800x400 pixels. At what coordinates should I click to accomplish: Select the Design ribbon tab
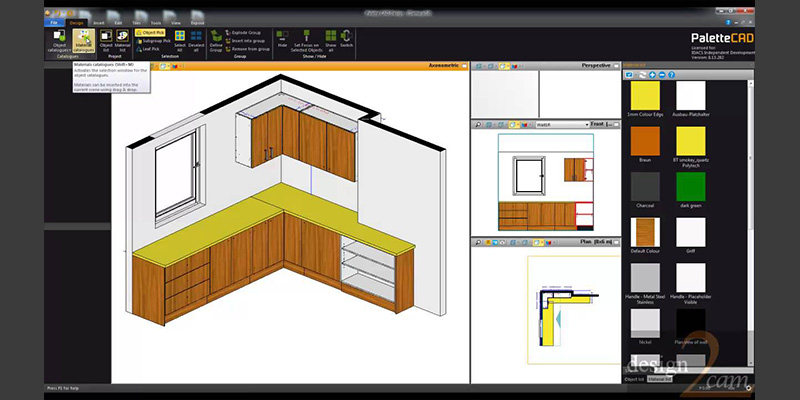pyautogui.click(x=77, y=22)
